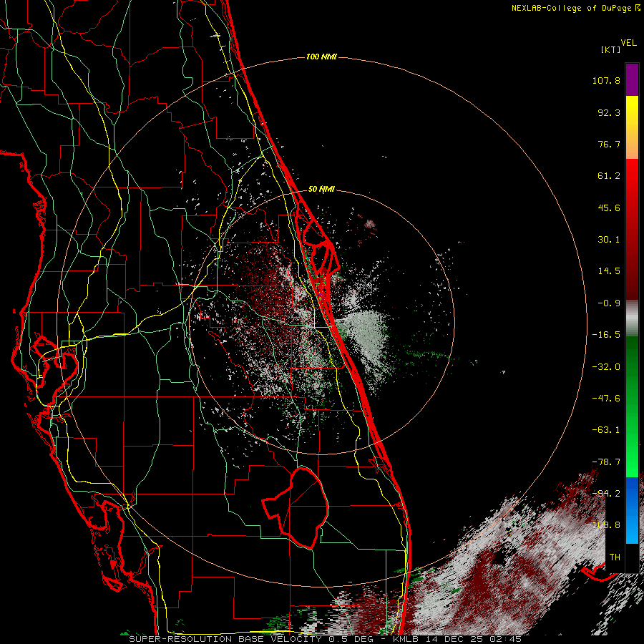Click the 107.8 legend value

tap(606, 80)
